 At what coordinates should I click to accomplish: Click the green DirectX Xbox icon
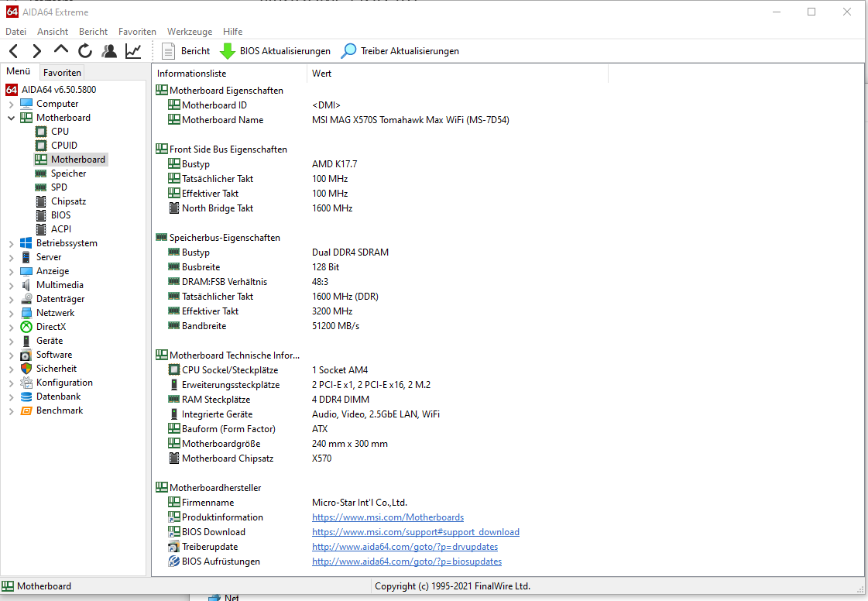[26, 327]
